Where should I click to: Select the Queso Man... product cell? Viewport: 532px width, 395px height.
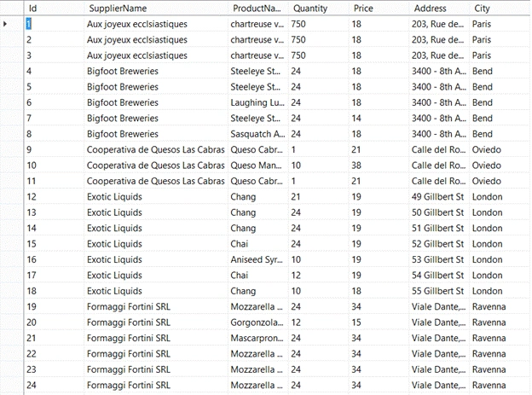pos(258,166)
